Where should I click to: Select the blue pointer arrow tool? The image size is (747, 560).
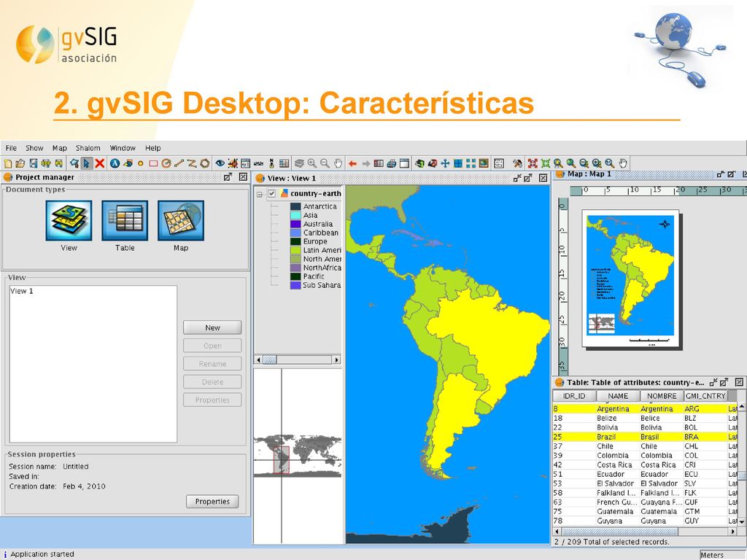click(87, 164)
